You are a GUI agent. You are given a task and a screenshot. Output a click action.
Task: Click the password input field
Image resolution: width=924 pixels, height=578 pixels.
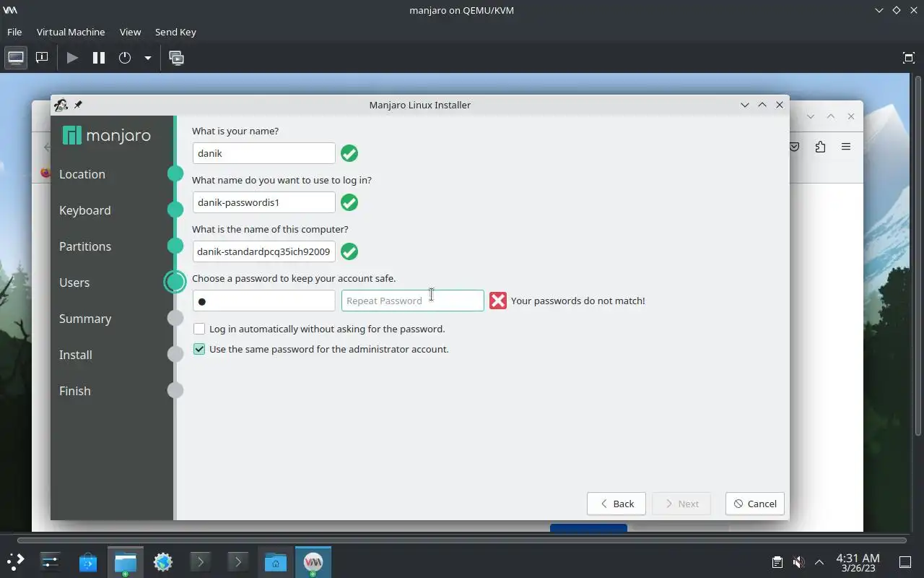[264, 301]
